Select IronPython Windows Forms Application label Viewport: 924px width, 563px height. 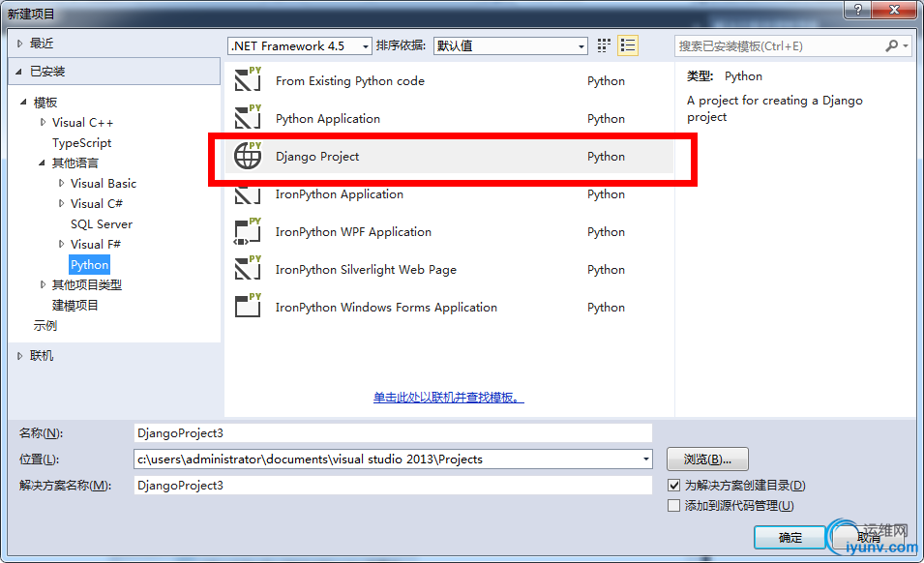pos(386,307)
